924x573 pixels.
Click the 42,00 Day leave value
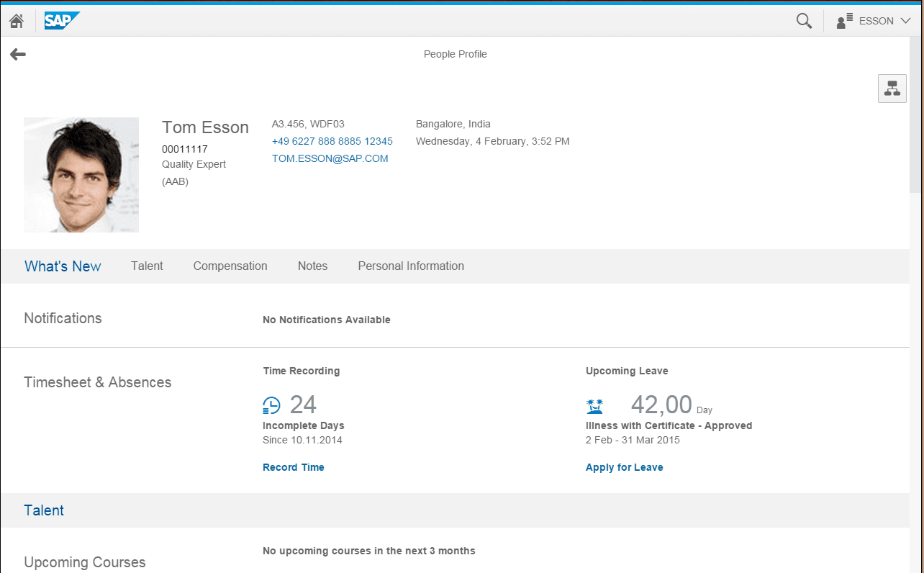(x=671, y=405)
